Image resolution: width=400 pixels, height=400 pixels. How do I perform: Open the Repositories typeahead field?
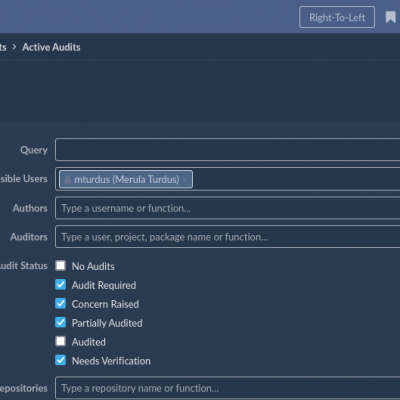coord(228,388)
